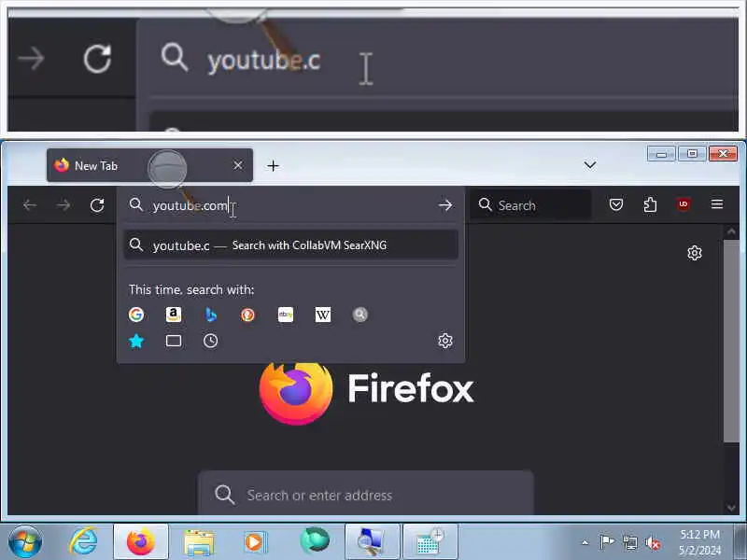Open a new tab with plus button

273,166
